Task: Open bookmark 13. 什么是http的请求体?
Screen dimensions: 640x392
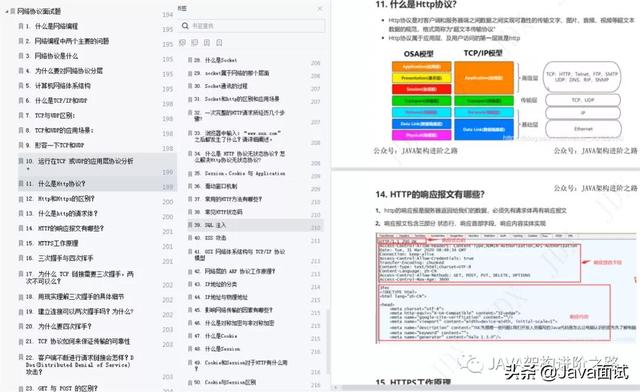Action: (x=61, y=214)
